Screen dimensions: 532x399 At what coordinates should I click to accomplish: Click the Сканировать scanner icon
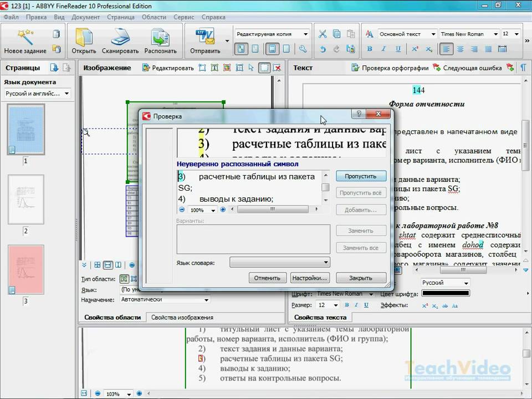point(120,37)
